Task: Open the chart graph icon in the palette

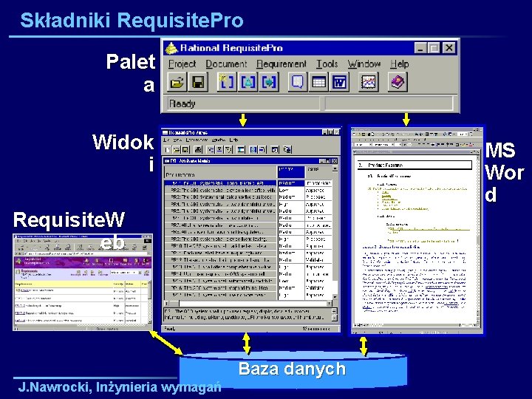Action: point(369,82)
